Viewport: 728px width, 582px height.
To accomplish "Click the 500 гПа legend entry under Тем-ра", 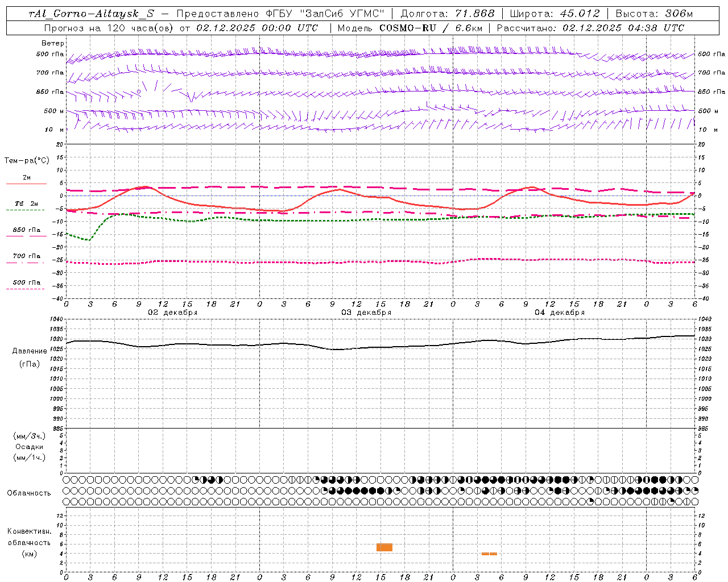I will click(x=26, y=282).
